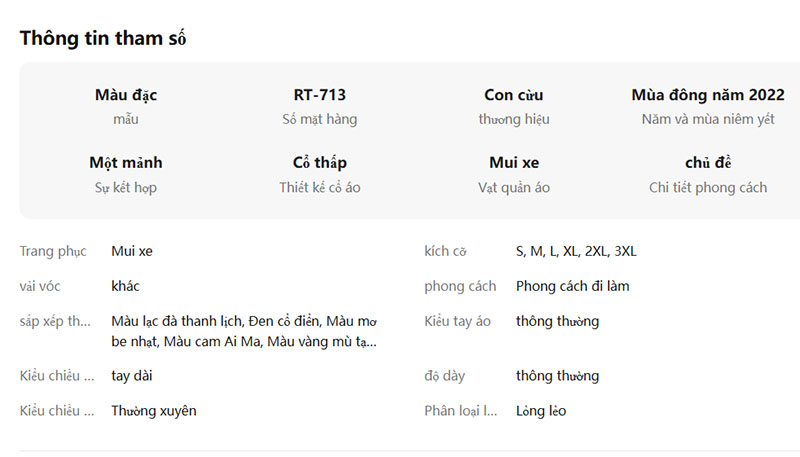Click the item number 'RT-713'
This screenshot has height=457, width=800.
[320, 95]
